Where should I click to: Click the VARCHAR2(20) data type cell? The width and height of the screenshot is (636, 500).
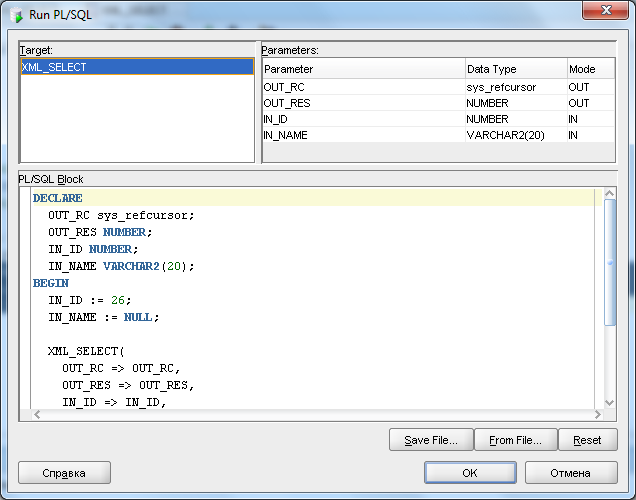pos(516,135)
